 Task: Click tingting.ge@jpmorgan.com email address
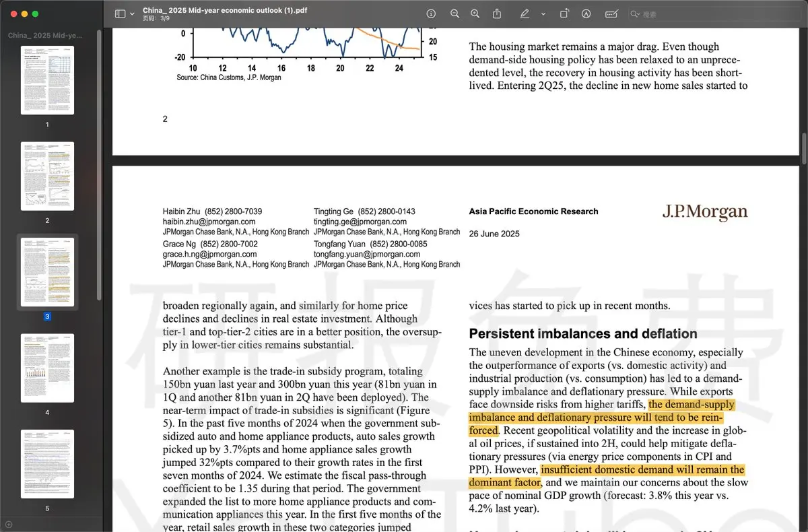[360, 222]
